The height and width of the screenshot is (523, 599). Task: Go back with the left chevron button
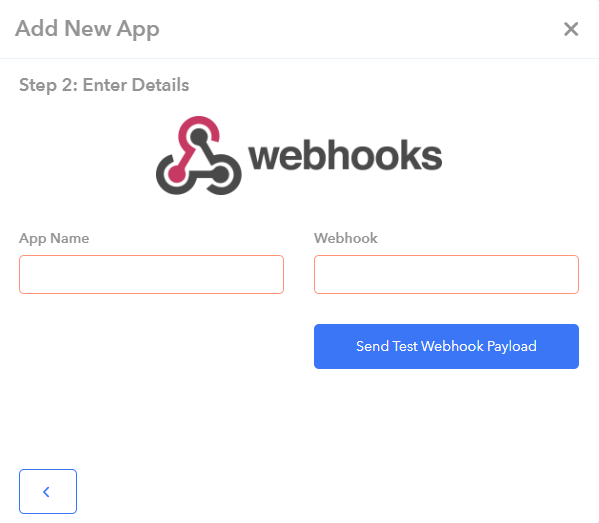tap(48, 491)
